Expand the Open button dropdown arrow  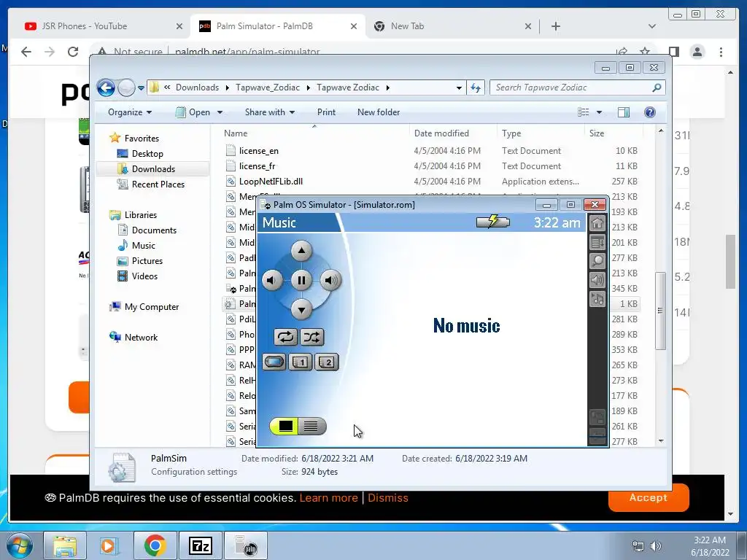point(220,113)
